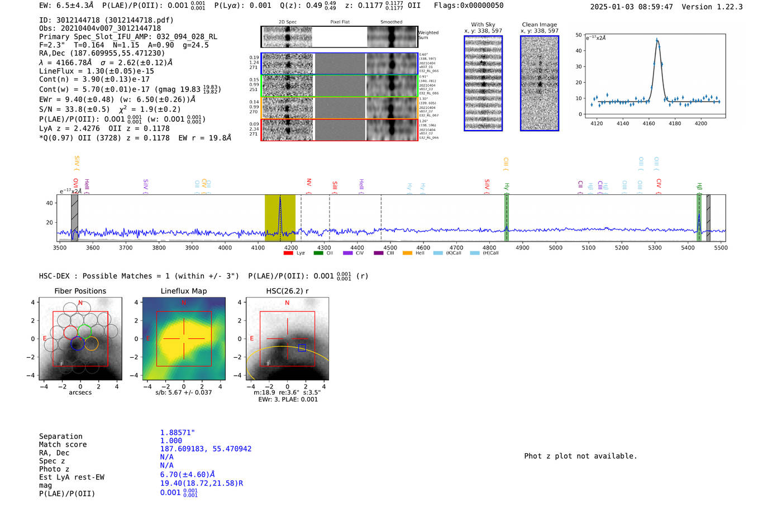Open the HSC(26.2) r cutout image
Screen dimensions: 782x532
point(287,339)
